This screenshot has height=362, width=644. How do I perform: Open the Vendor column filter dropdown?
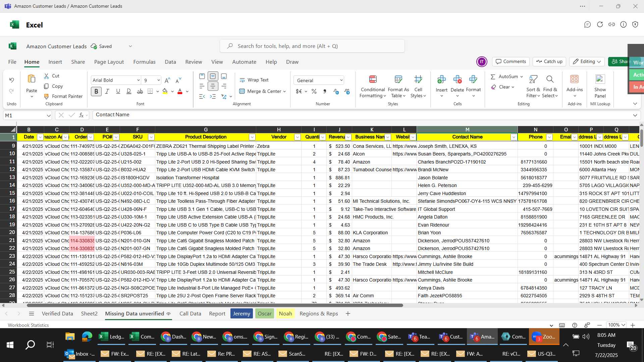(297, 137)
